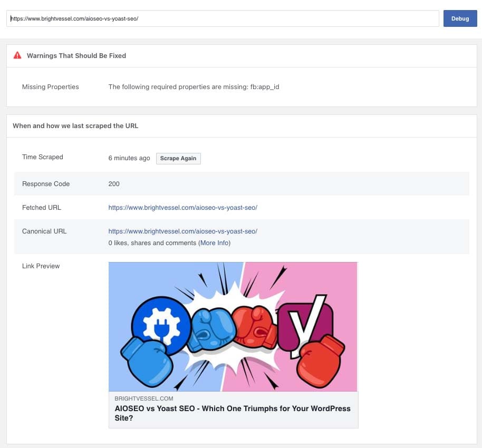This screenshot has width=482, height=448.
Task: Click the 'Canonical URL' label
Action: 44,231
